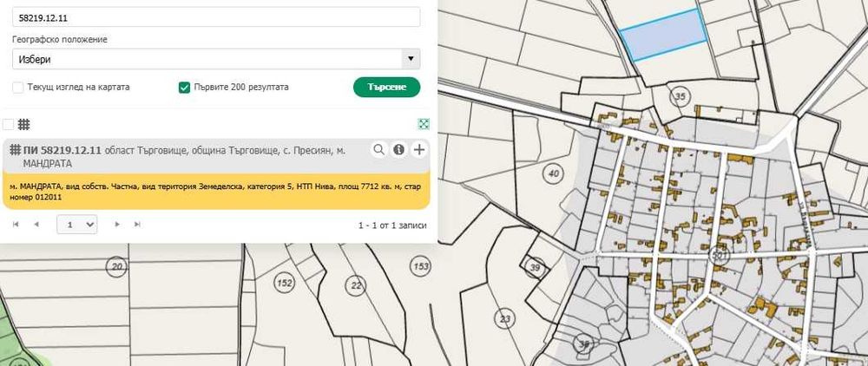The image size is (868, 366).
Task: Open the Избери geographic position dropdown
Action: [216, 59]
